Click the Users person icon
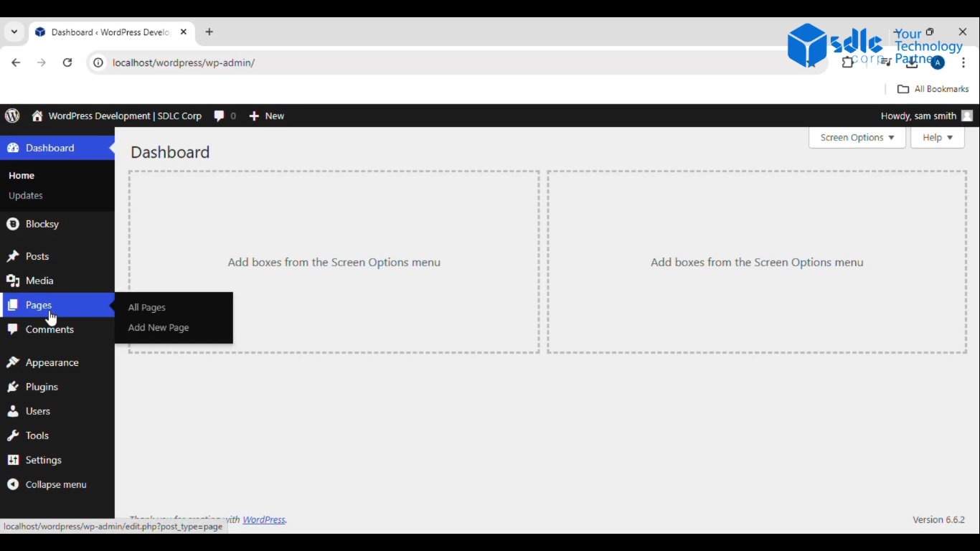This screenshot has width=980, height=551. 13,411
